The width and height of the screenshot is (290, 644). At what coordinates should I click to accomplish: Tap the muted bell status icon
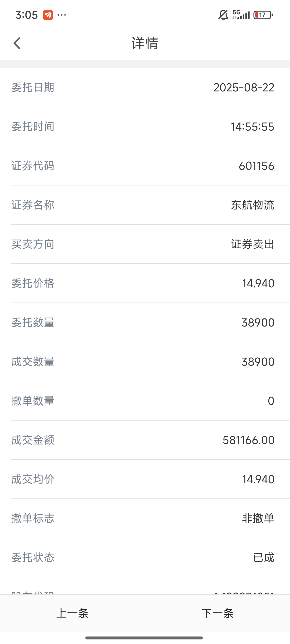223,15
